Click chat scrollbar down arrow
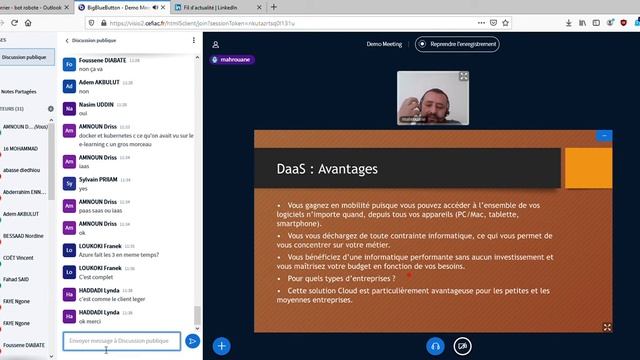The height and width of the screenshot is (360, 640). (197, 329)
